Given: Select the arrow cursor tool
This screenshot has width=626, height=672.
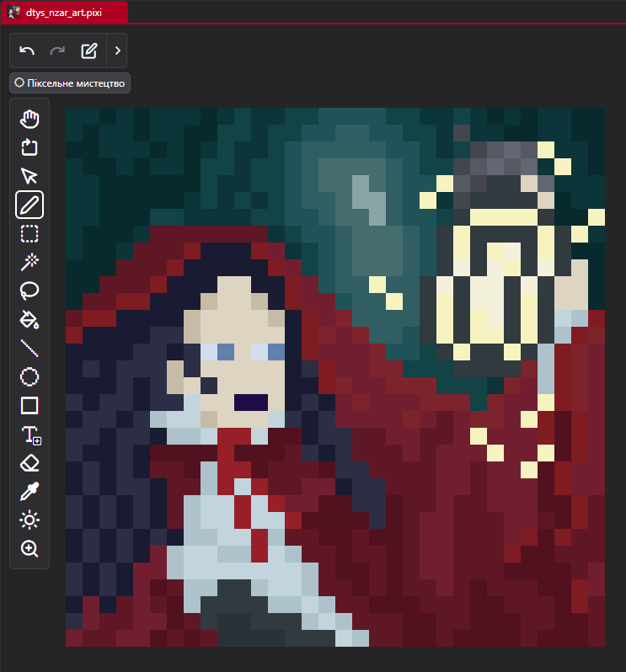Looking at the screenshot, I should point(29,176).
